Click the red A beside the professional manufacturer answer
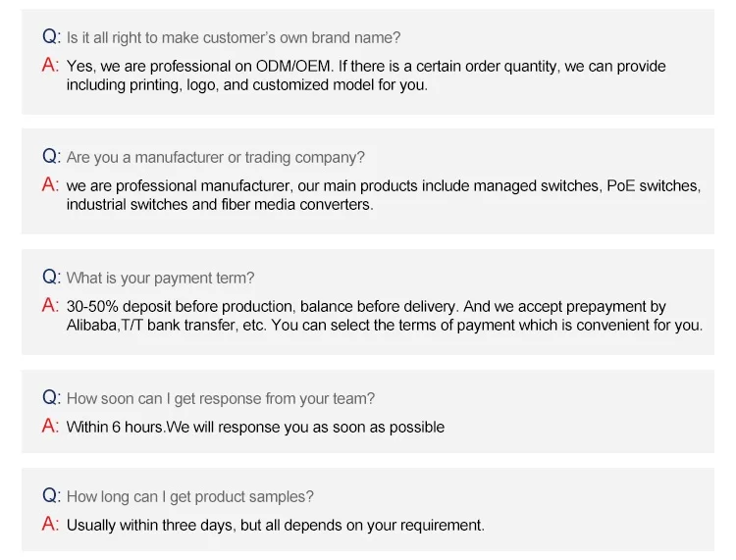Viewport: 736px width, 560px height. (x=51, y=184)
